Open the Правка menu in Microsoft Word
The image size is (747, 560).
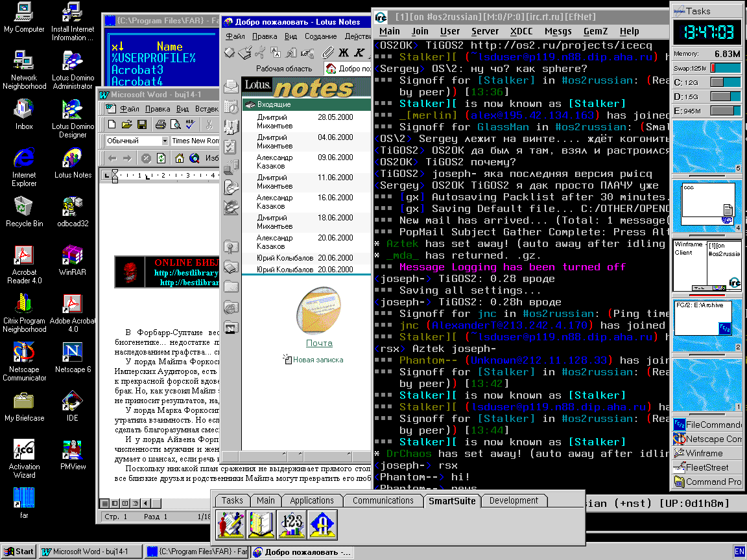[158, 109]
